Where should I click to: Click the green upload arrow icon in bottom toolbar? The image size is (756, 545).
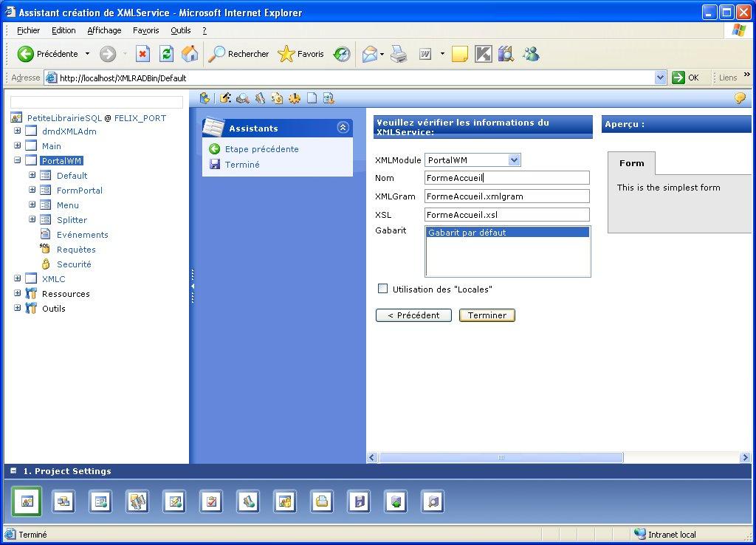pos(396,502)
